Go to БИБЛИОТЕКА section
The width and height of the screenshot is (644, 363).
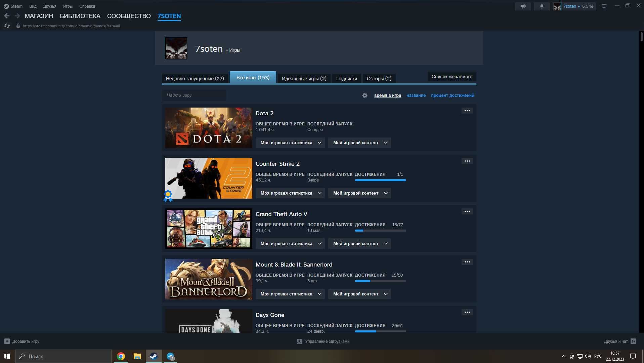pyautogui.click(x=80, y=16)
